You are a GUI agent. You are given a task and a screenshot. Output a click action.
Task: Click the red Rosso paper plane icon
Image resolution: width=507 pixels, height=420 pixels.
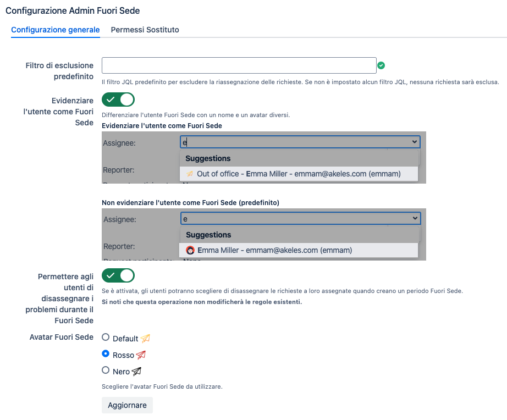pos(141,355)
